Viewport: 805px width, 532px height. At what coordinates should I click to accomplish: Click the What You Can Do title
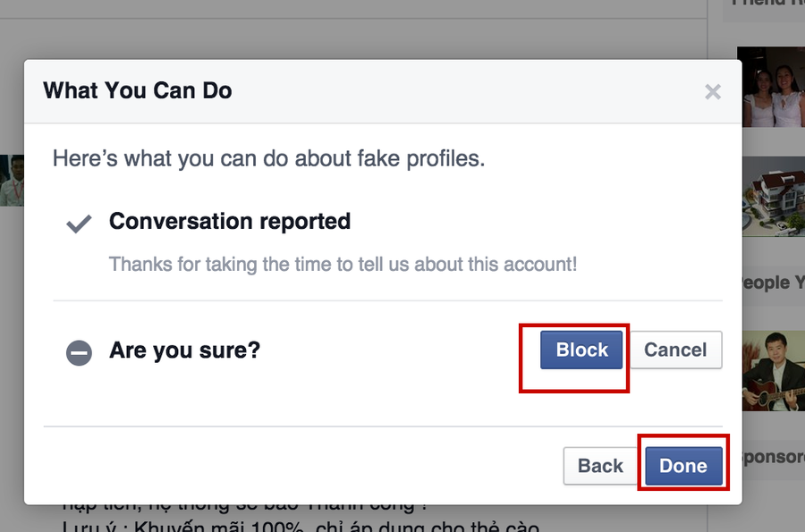[138, 90]
